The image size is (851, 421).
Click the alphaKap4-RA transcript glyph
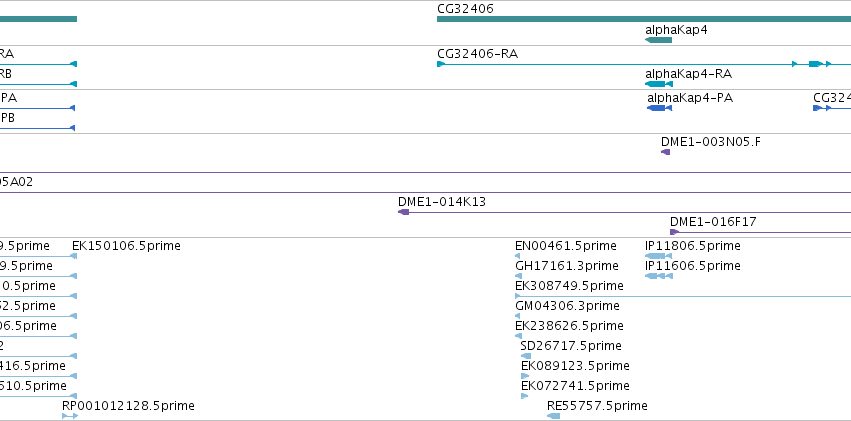659,84
